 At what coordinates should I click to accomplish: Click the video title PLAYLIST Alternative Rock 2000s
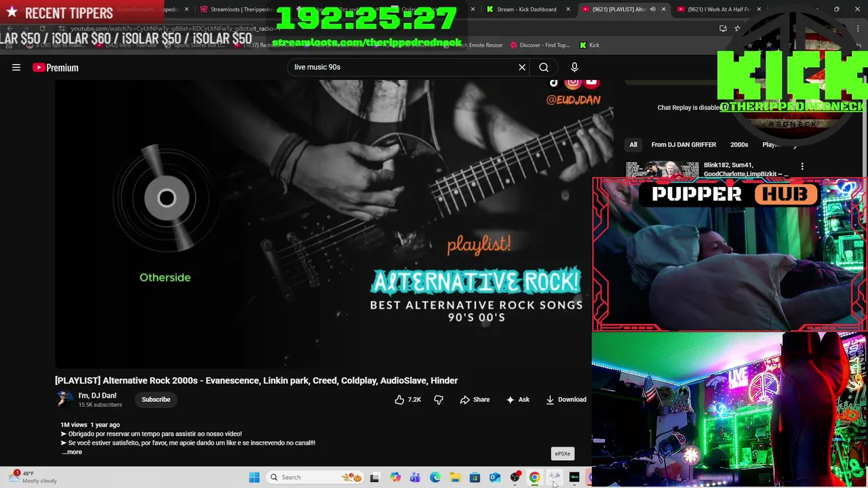click(x=256, y=380)
